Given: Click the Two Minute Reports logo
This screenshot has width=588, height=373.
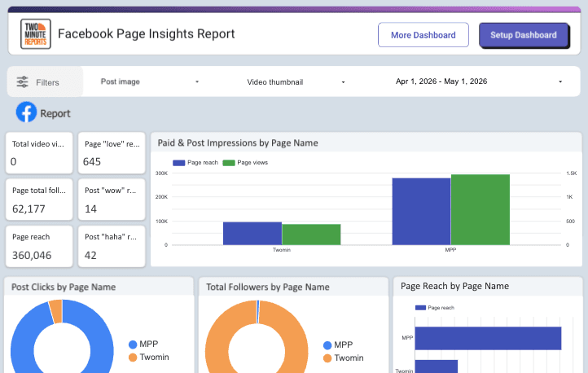Looking at the screenshot, I should [x=36, y=34].
